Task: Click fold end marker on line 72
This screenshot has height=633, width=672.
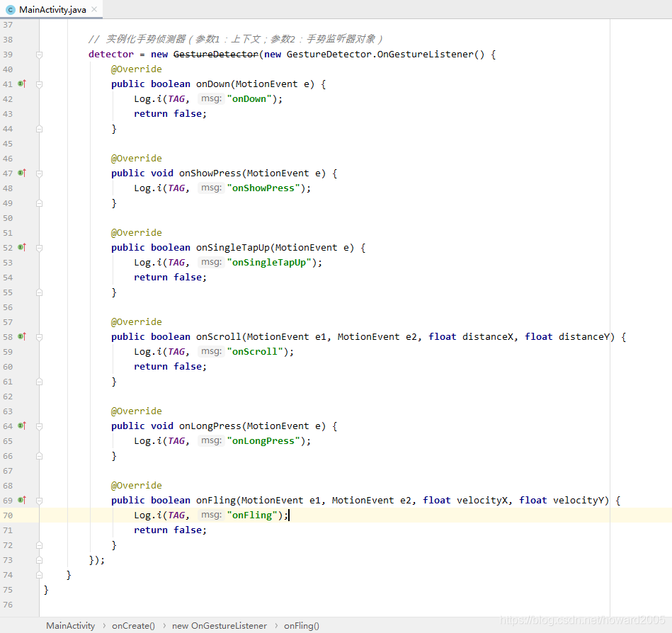Action: [x=39, y=545]
